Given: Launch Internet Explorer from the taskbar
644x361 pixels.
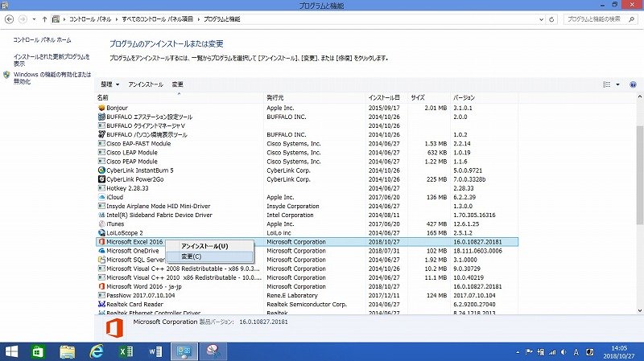Looking at the screenshot, I should pos(97,352).
